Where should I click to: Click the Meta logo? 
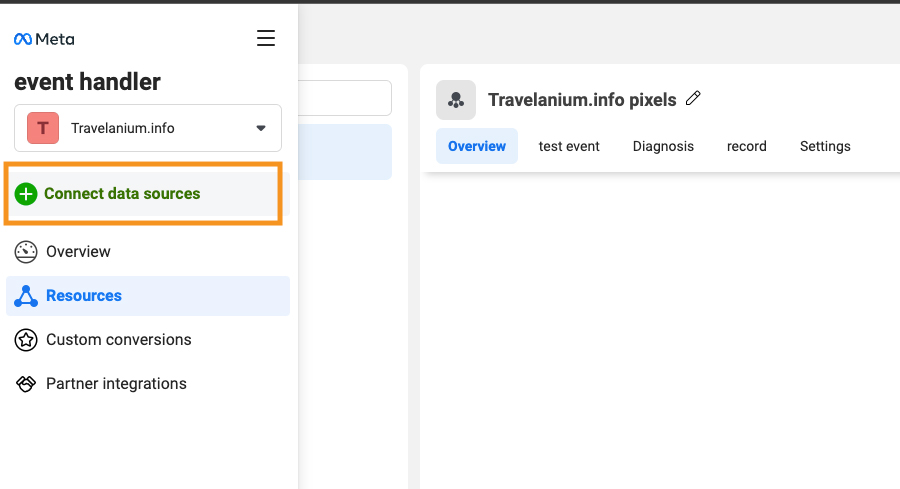point(44,39)
